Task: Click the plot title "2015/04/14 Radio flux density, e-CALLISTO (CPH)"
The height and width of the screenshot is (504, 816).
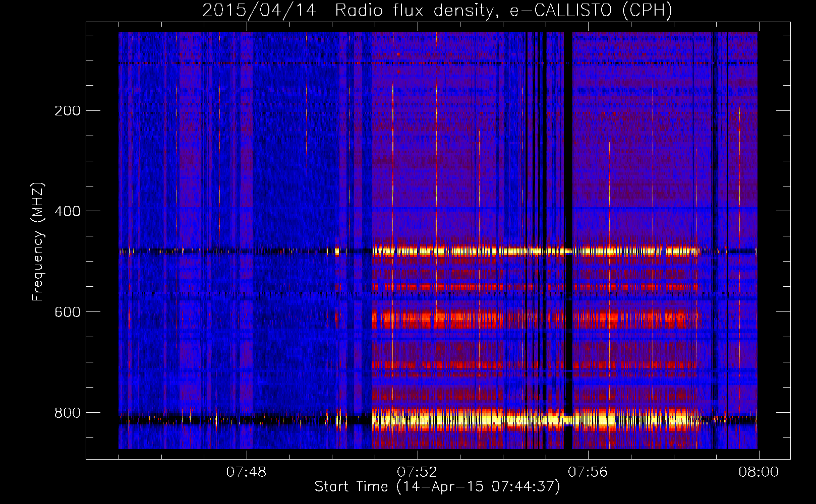Action: point(437,10)
